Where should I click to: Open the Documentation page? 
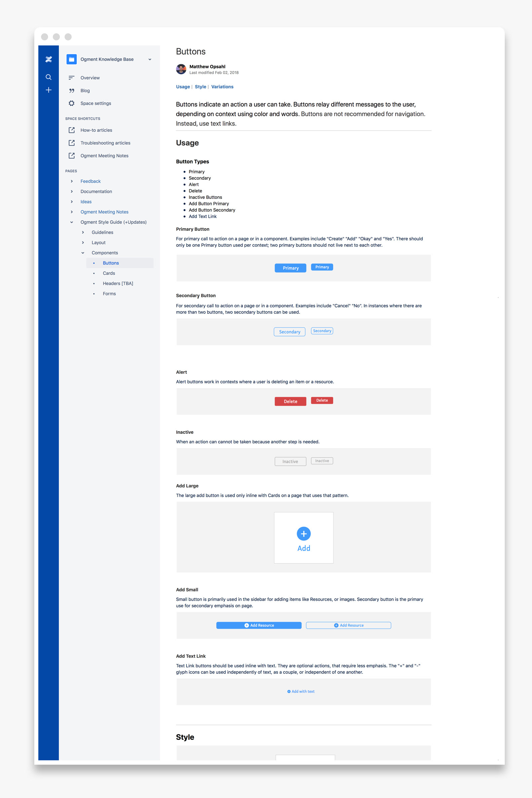tap(97, 192)
